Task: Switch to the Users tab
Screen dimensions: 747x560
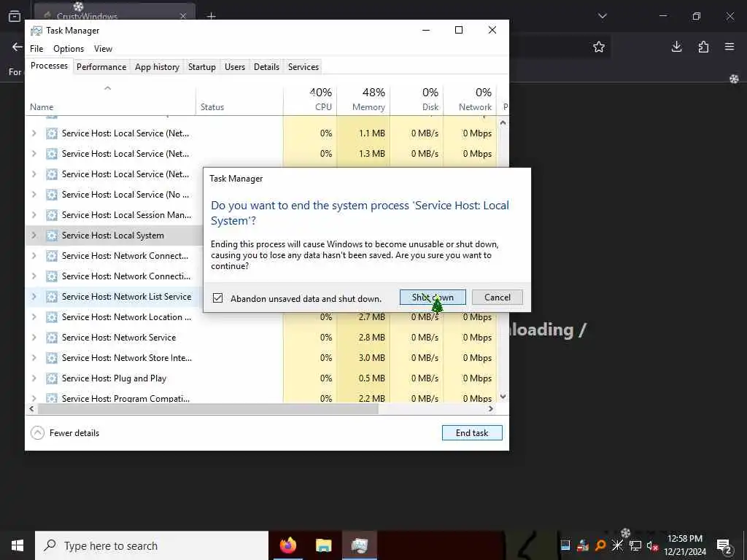Action: (x=235, y=67)
